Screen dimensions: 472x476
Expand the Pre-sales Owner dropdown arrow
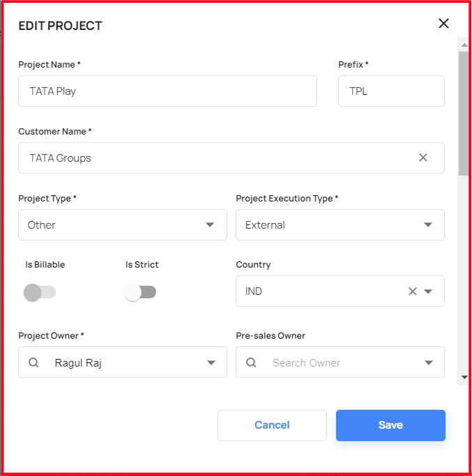[x=429, y=362]
